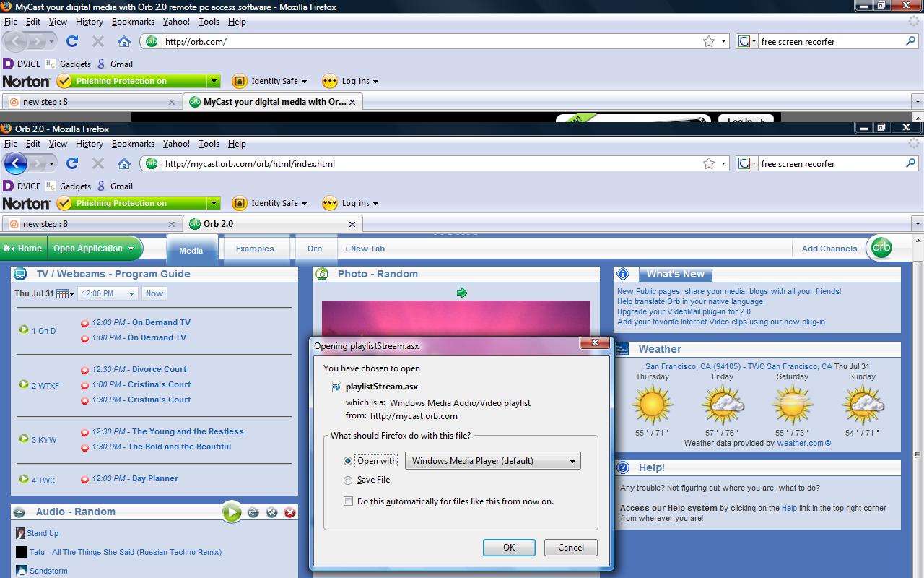Play Audio Random with green play button
Screen dimensions: 924x578
tap(232, 512)
